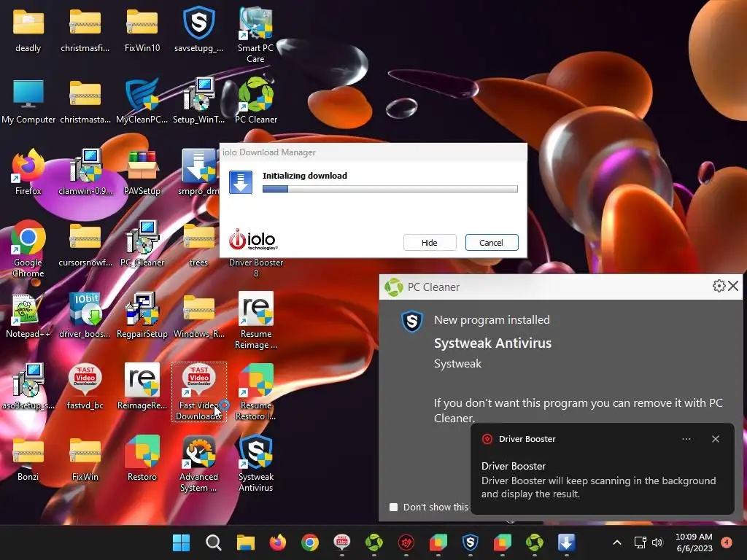Image resolution: width=747 pixels, height=560 pixels.
Task: Open notification center badge
Action: (x=727, y=542)
